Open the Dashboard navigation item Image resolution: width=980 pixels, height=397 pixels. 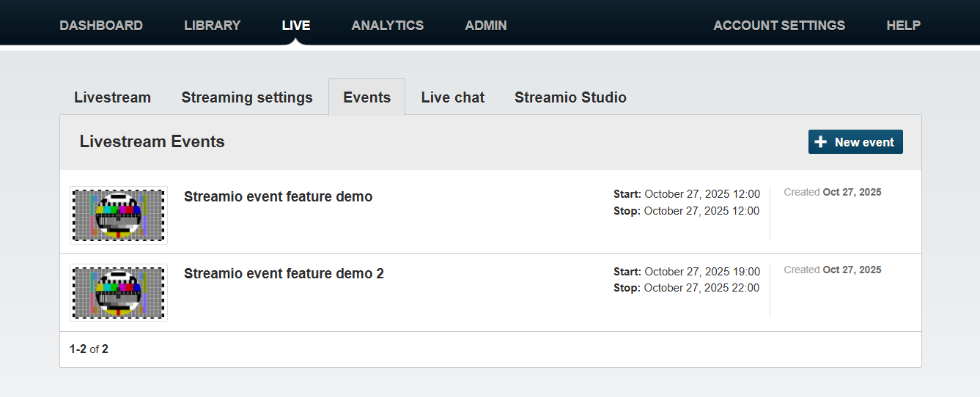101,25
